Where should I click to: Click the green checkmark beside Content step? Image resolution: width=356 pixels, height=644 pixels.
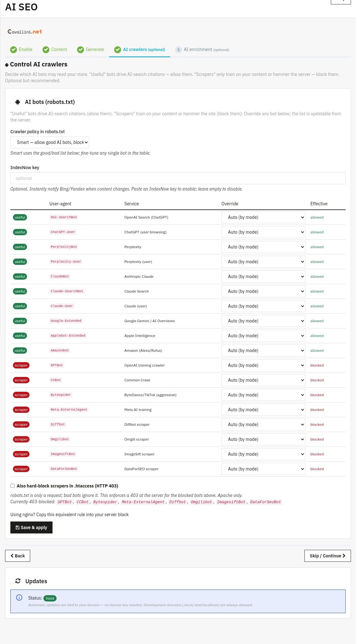[x=46, y=50]
